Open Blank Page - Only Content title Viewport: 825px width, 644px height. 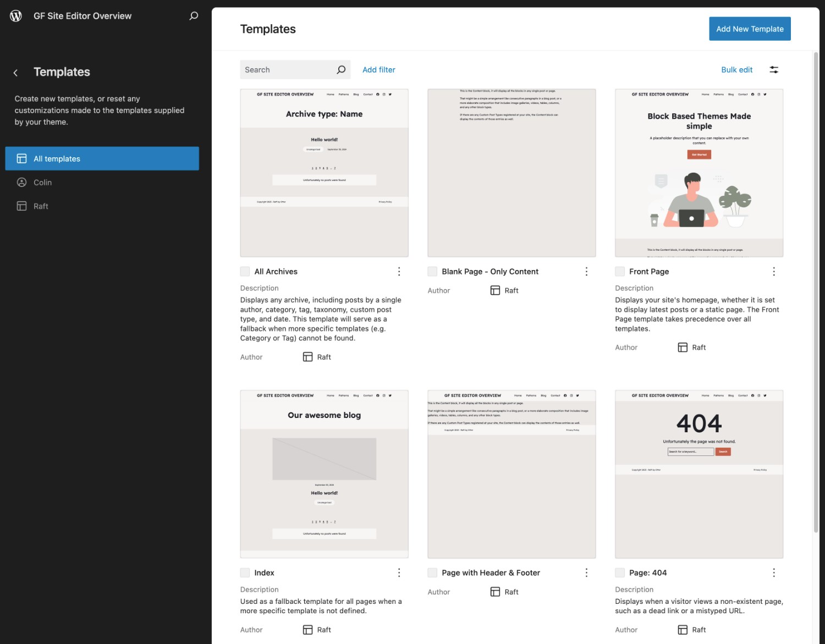click(x=490, y=272)
